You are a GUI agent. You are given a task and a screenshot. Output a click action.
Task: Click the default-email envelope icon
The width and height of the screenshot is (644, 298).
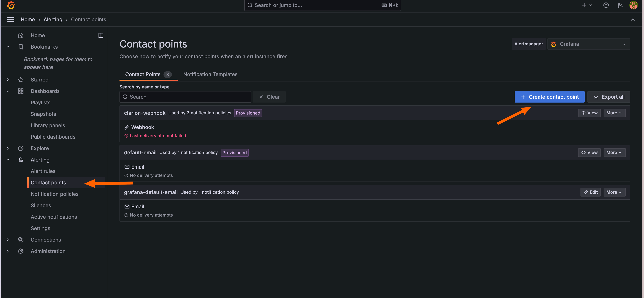(x=127, y=167)
